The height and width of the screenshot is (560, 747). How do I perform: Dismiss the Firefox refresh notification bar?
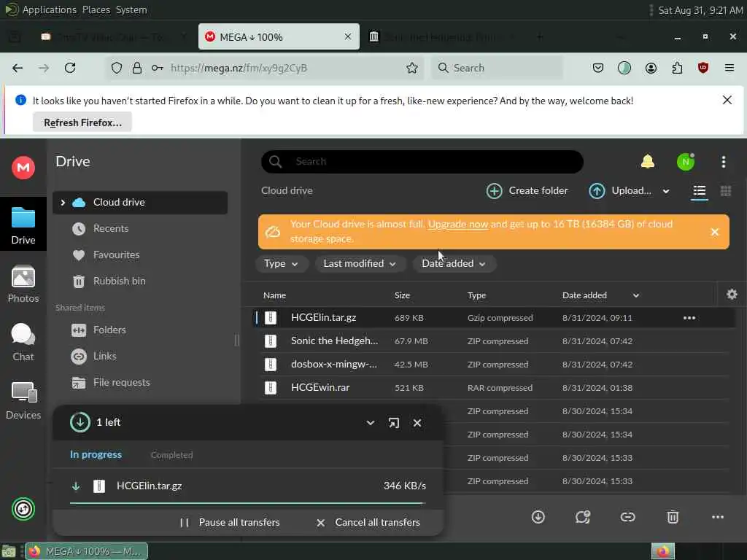coord(727,100)
